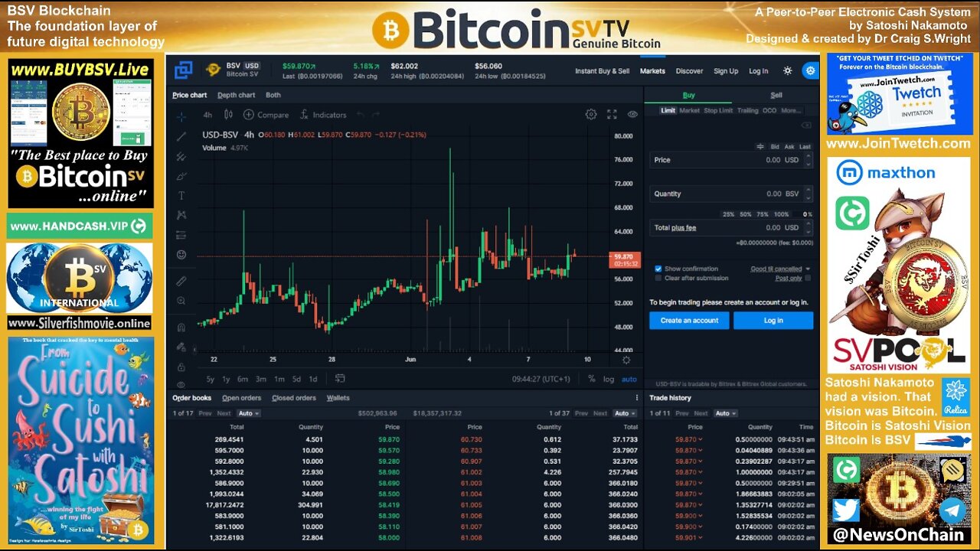Switch to the Sell tab
Screen dimensions: 980x551
coord(776,95)
